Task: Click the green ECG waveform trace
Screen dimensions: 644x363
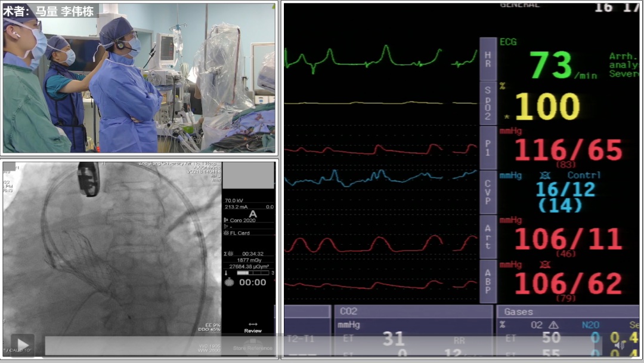Action: [380, 60]
